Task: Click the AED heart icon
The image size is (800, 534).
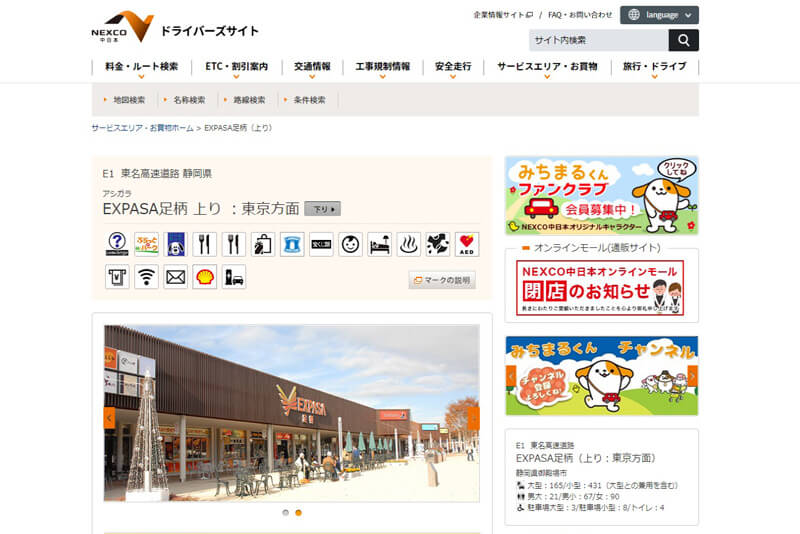Action: click(x=466, y=244)
